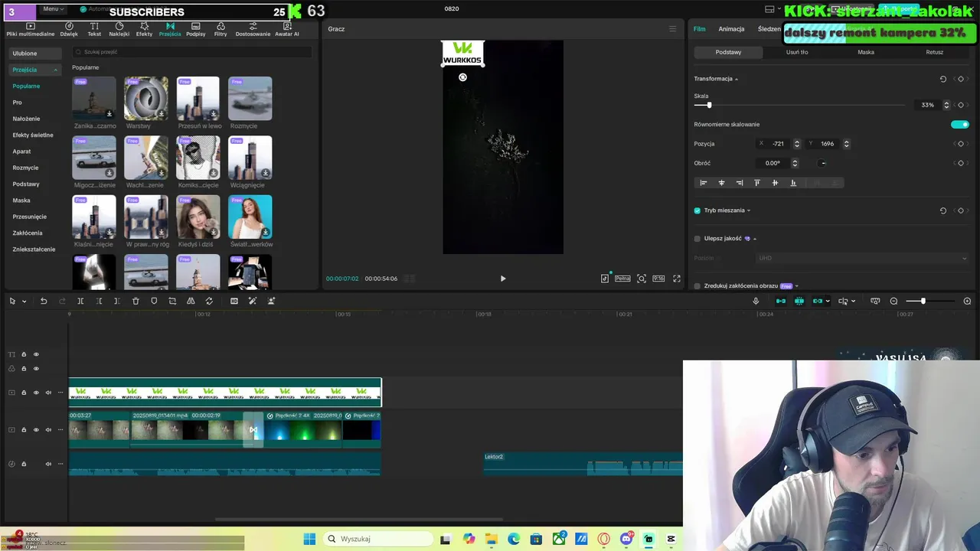Screen dimensions: 980x551
Task: Click the zoom out timeline magnifier
Action: [893, 301]
